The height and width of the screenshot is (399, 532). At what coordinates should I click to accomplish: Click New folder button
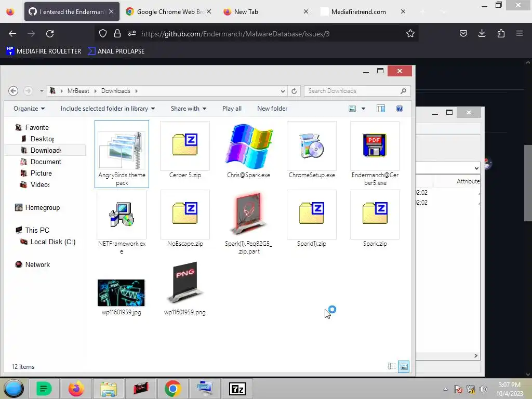(272, 109)
